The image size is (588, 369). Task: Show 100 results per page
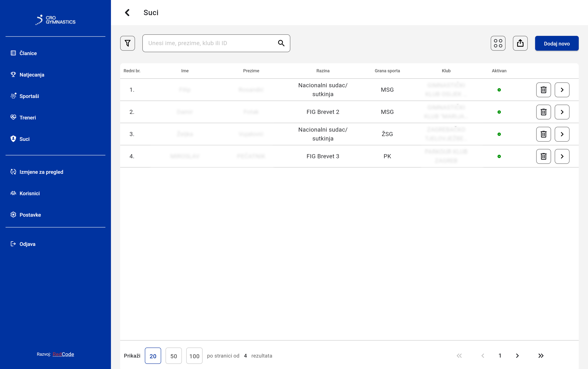pyautogui.click(x=194, y=356)
